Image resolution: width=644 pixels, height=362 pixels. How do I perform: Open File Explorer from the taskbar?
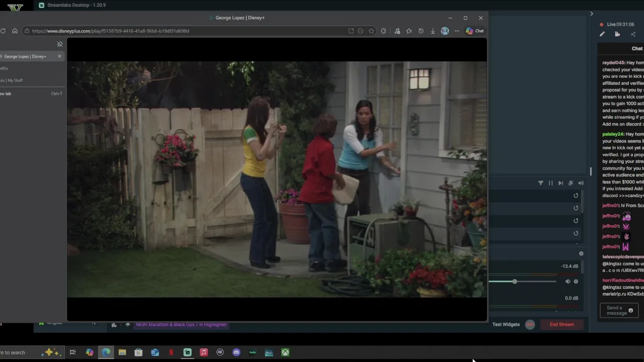[x=122, y=352]
